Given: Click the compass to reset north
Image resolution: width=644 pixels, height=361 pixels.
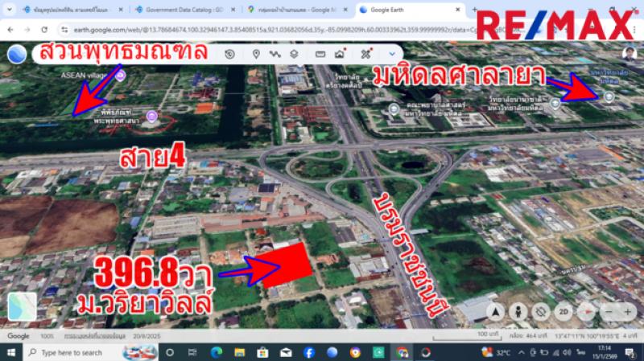Looking at the screenshot, I should [587, 312].
